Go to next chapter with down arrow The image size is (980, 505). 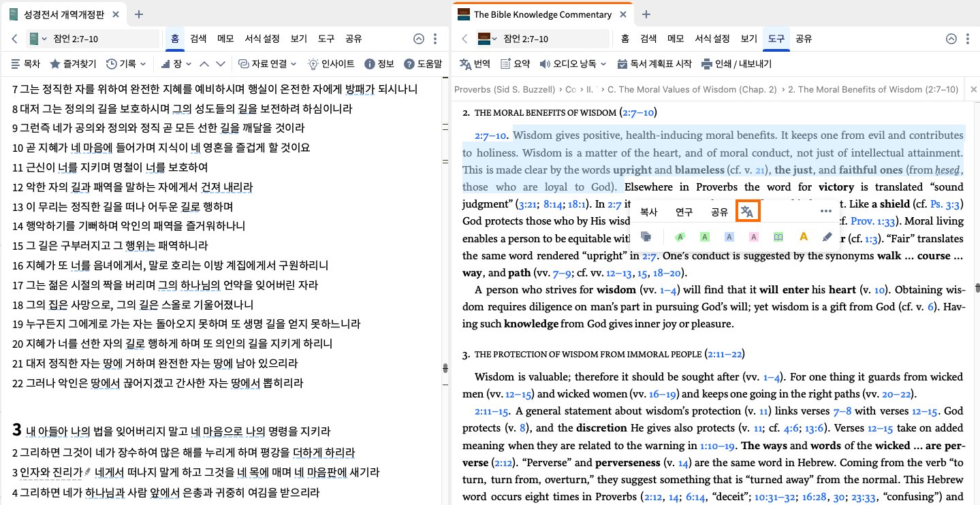pyautogui.click(x=221, y=64)
